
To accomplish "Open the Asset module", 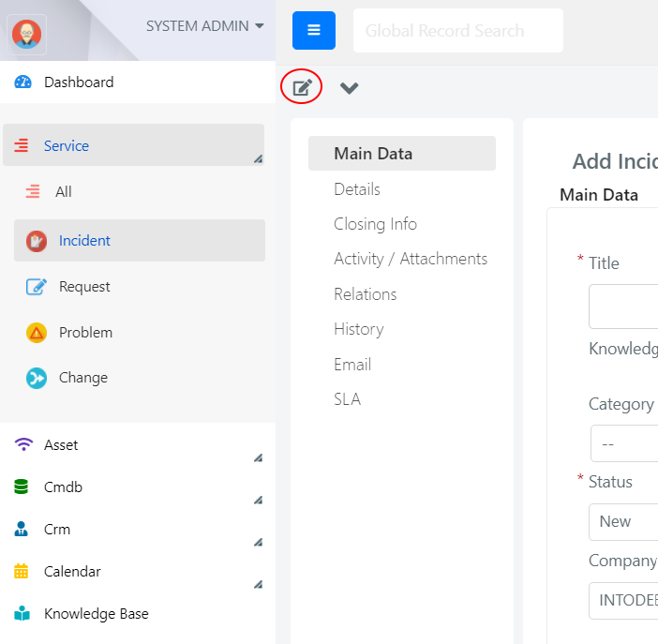I will 61,445.
